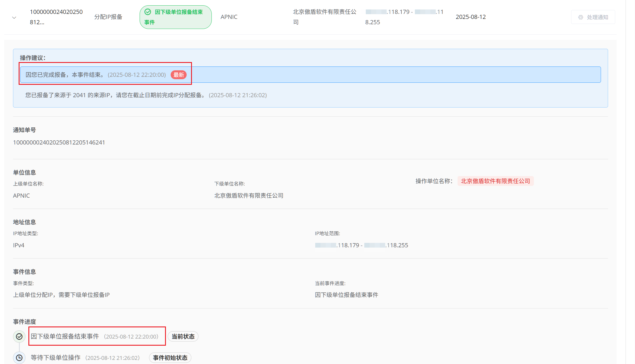635x364 pixels.
Task: Click the 等待下级单位操作 timeline entry
Action: point(56,358)
